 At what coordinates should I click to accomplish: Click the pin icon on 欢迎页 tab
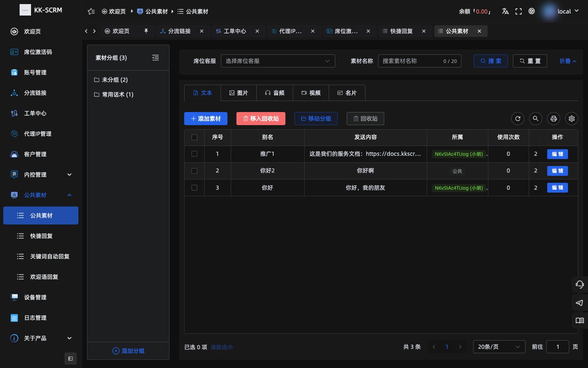coord(146,31)
